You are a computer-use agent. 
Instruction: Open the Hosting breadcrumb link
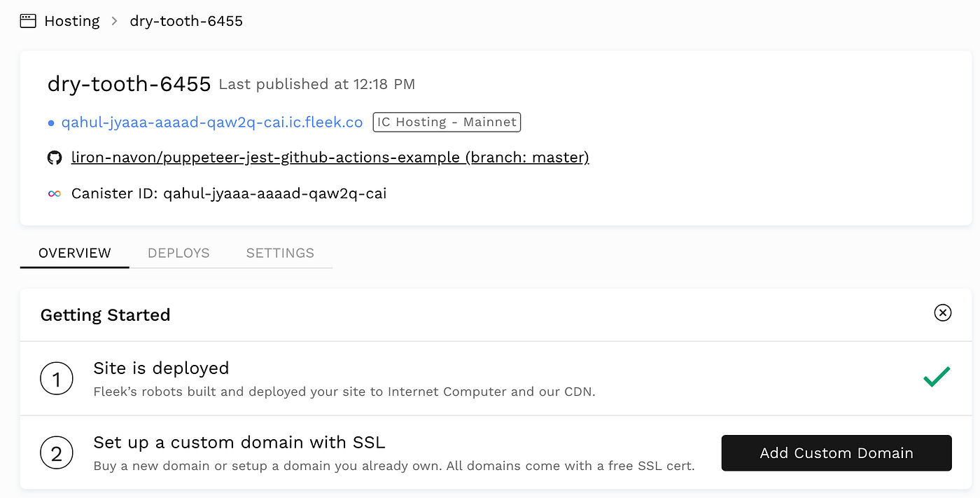click(72, 21)
